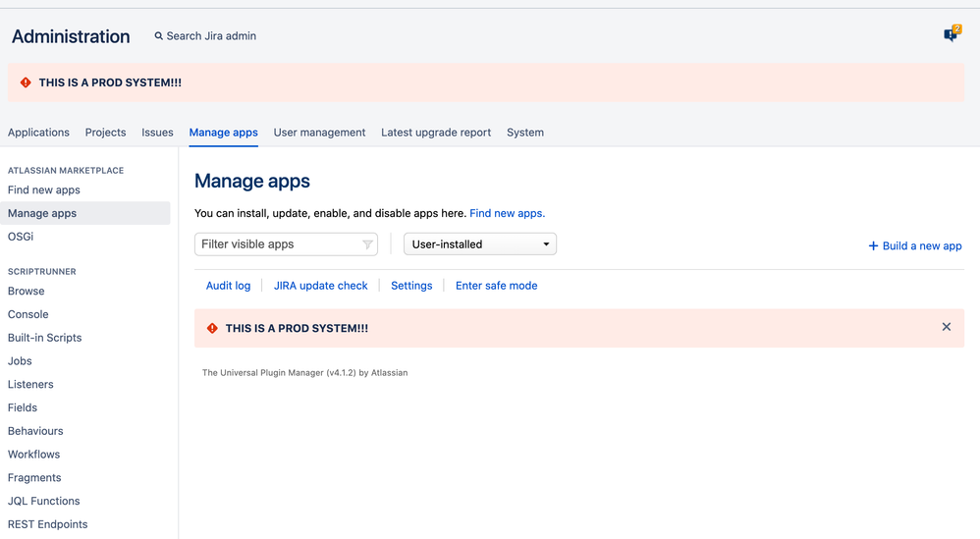This screenshot has height=539, width=980.
Task: Click the Universal Plugin Manager version text
Action: 305,373
